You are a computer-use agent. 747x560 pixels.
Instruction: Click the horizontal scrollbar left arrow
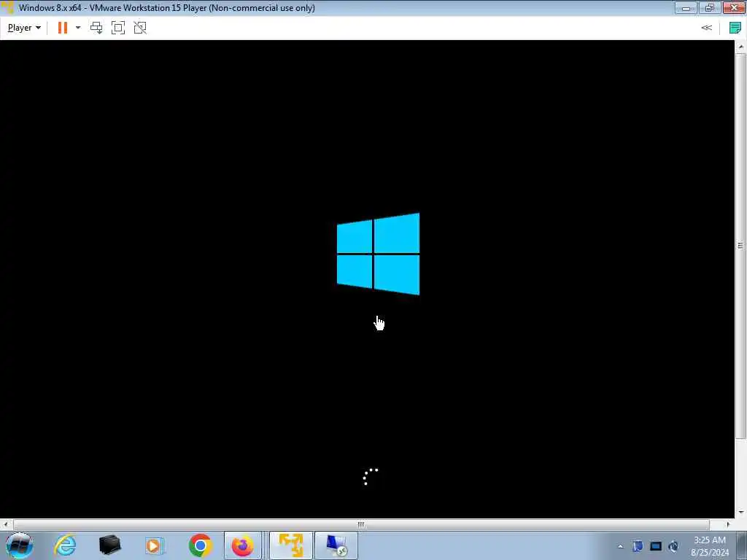pos(5,525)
